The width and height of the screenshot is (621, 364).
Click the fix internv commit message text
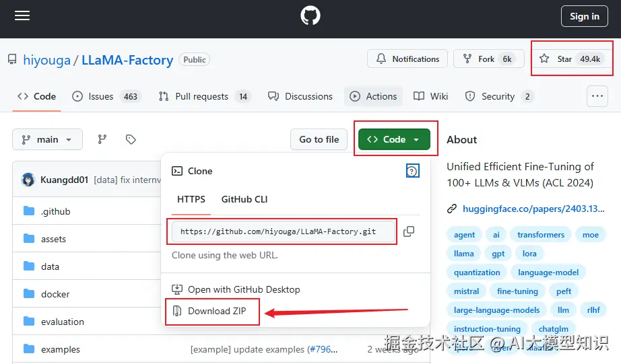(127, 180)
